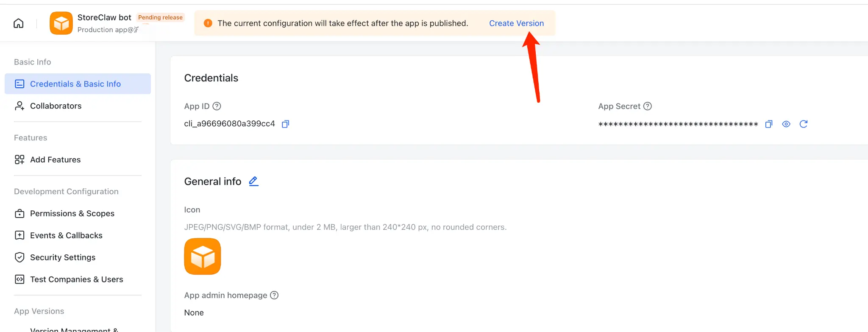Image resolution: width=868 pixels, height=332 pixels.
Task: Reveal the App Secret with eye icon
Action: (x=786, y=124)
